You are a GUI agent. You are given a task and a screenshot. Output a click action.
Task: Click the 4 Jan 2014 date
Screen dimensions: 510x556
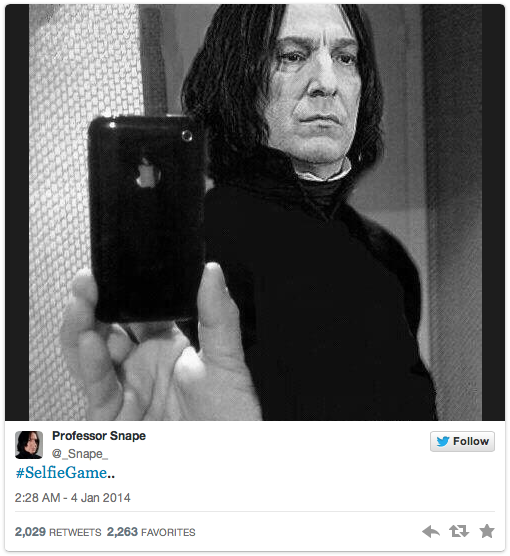point(101,498)
